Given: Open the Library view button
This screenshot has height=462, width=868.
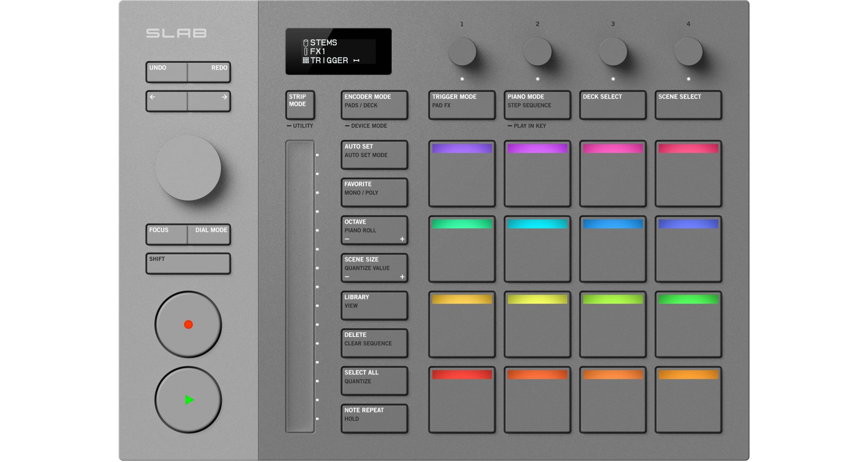Looking at the screenshot, I should [374, 305].
